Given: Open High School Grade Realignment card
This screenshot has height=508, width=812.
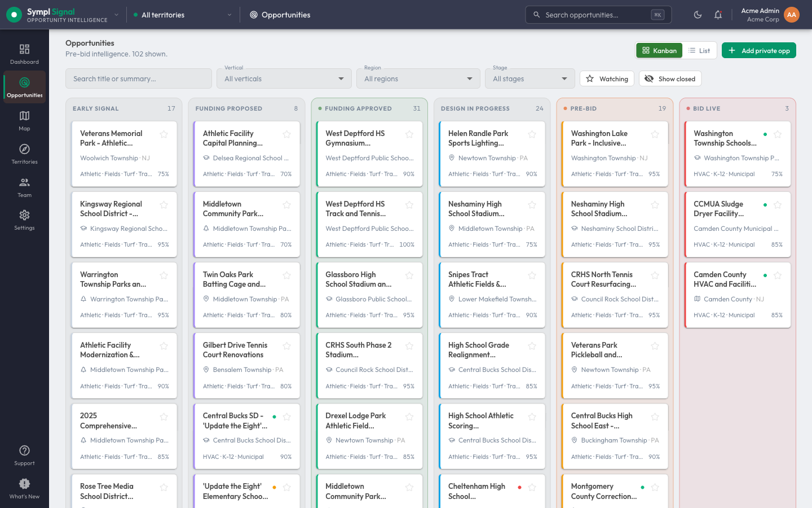Looking at the screenshot, I should 492,366.
